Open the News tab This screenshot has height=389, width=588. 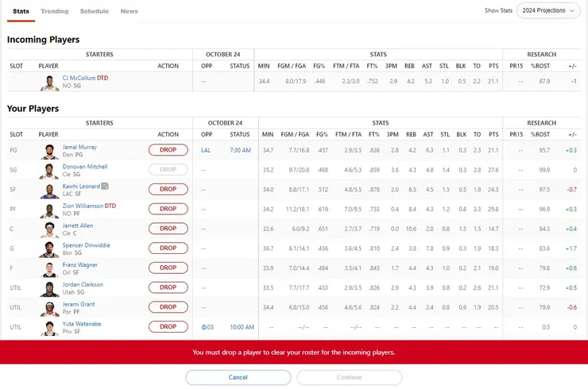129,11
